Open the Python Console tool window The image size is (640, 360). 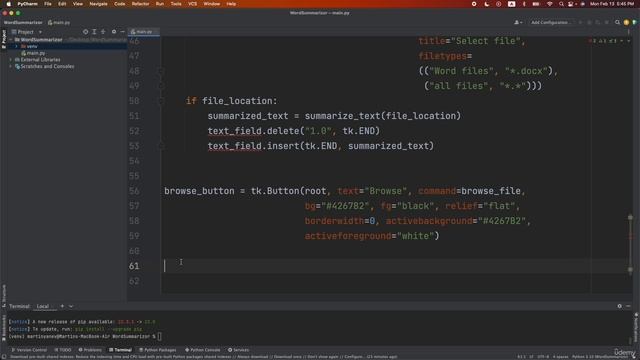(x=202, y=350)
